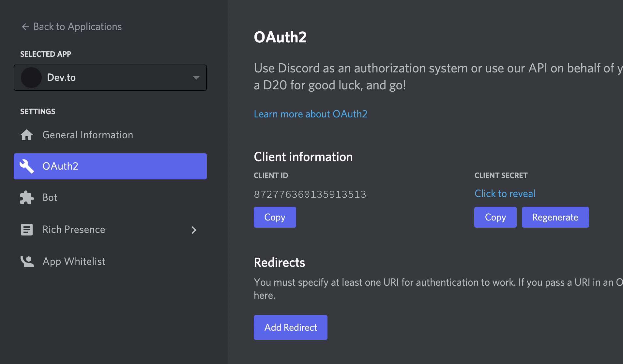This screenshot has height=364, width=623.
Task: Click the SELECTED APP label
Action: 46,54
